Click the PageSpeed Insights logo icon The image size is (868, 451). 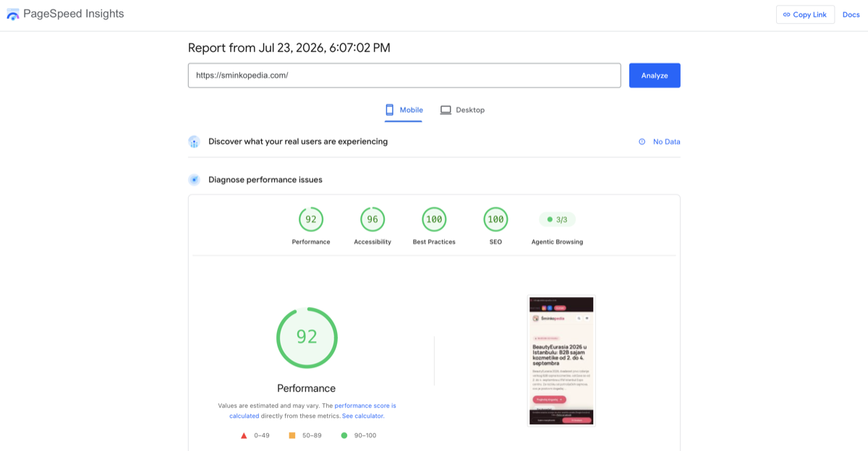pos(13,14)
